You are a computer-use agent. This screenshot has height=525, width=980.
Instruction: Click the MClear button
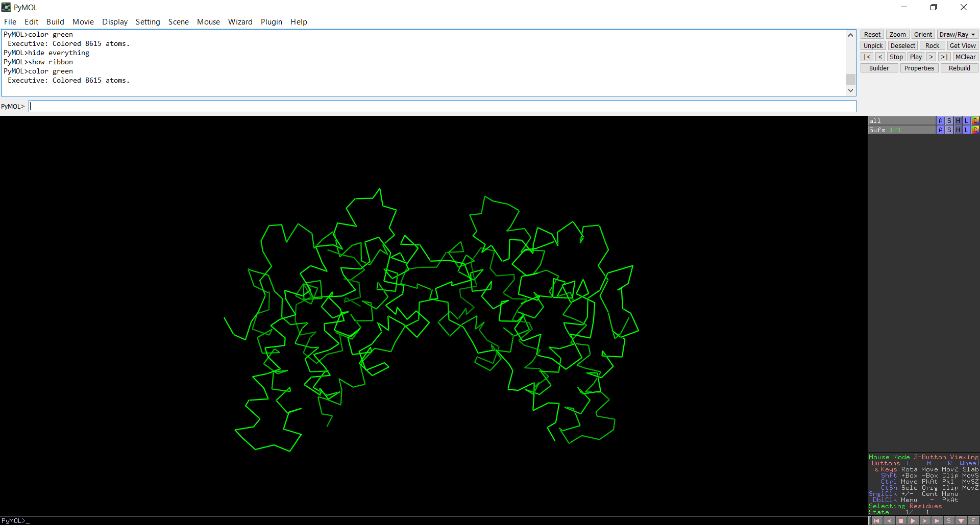(965, 57)
